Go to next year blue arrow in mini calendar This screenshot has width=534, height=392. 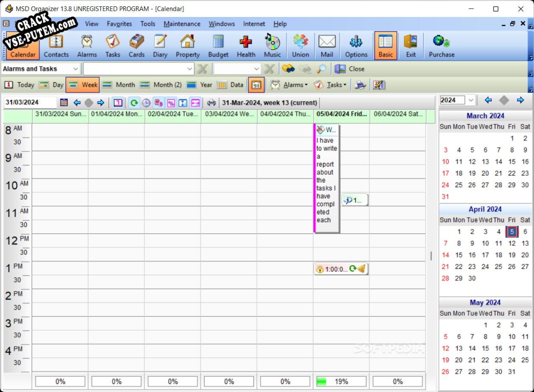coord(520,100)
